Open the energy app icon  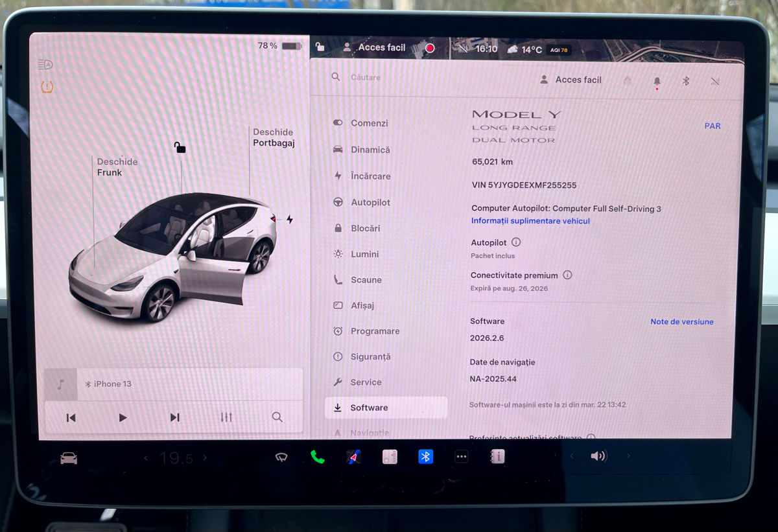coord(390,457)
